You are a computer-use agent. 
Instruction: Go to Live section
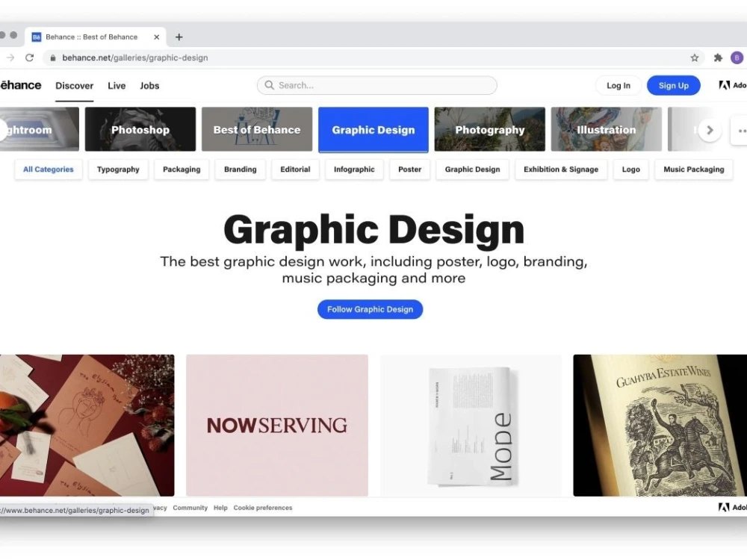(117, 86)
